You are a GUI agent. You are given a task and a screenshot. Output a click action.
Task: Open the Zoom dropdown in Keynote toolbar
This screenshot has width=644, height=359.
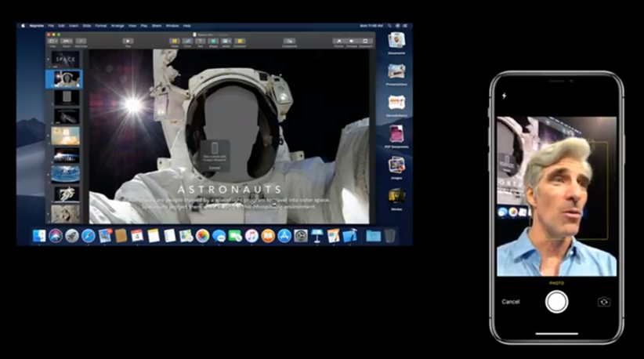click(x=67, y=42)
